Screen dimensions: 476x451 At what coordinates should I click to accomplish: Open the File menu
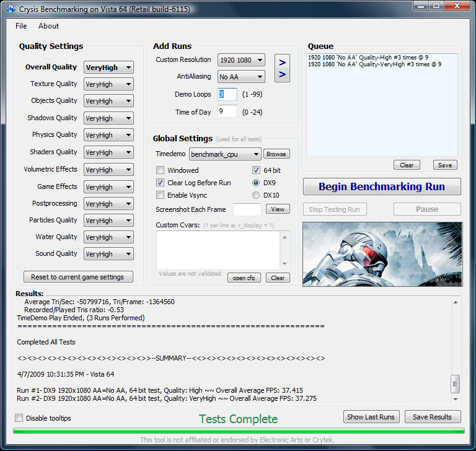pyautogui.click(x=21, y=26)
